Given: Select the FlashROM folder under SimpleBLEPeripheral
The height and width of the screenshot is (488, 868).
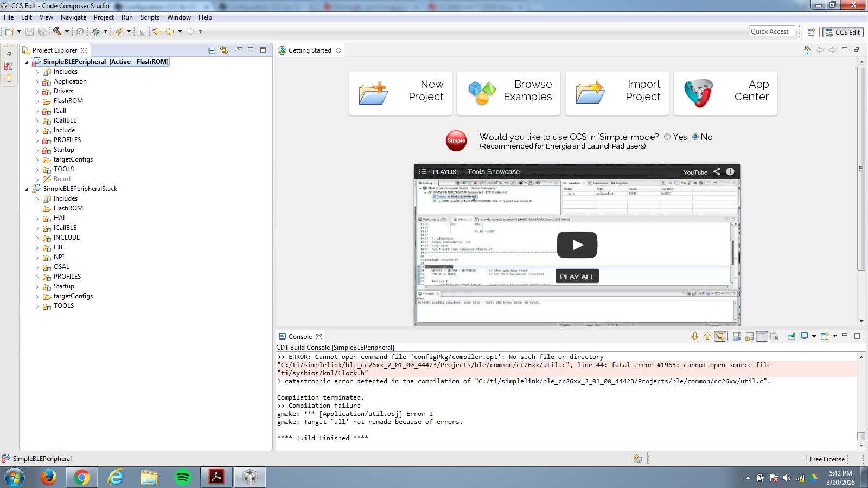Looking at the screenshot, I should [x=68, y=101].
